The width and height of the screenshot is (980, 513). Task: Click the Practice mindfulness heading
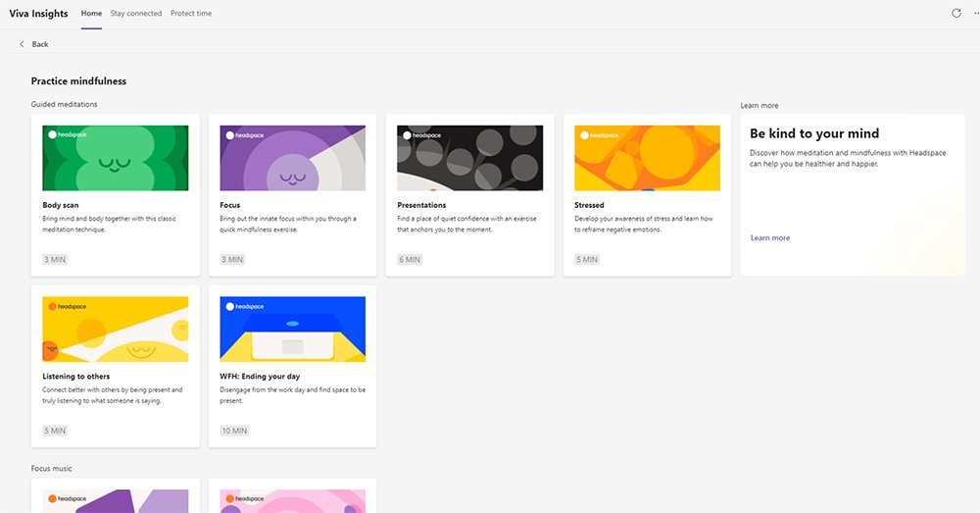[78, 80]
